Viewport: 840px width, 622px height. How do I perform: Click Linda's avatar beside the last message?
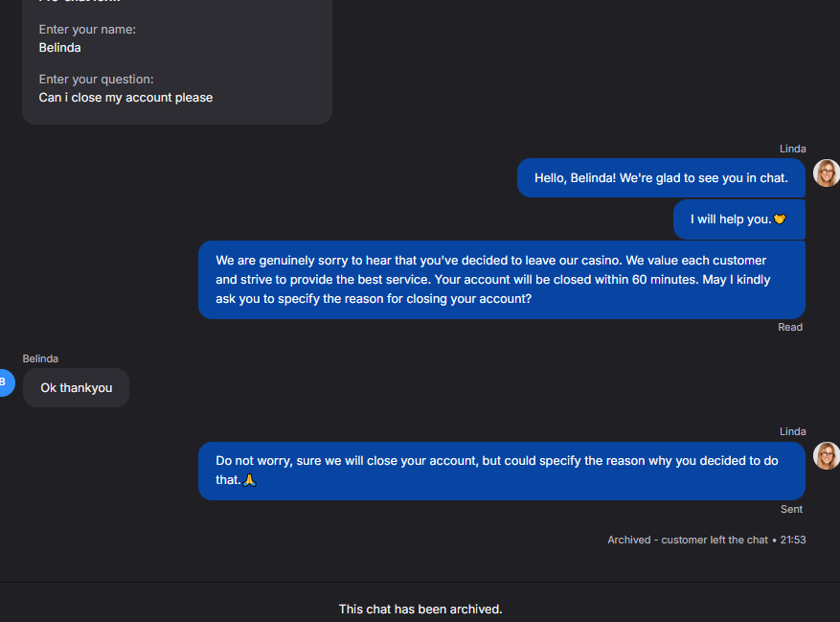[826, 456]
